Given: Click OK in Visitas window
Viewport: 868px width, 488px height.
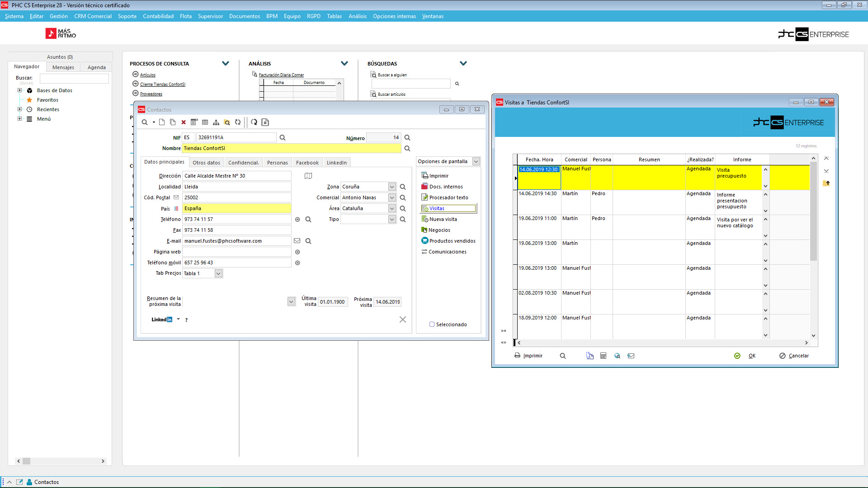Looking at the screenshot, I should pyautogui.click(x=745, y=356).
